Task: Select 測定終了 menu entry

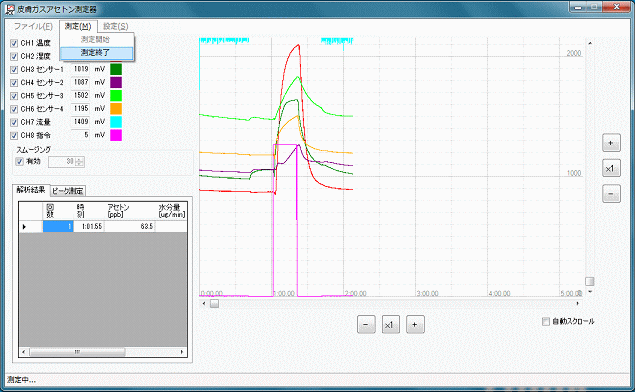Action: pos(96,53)
